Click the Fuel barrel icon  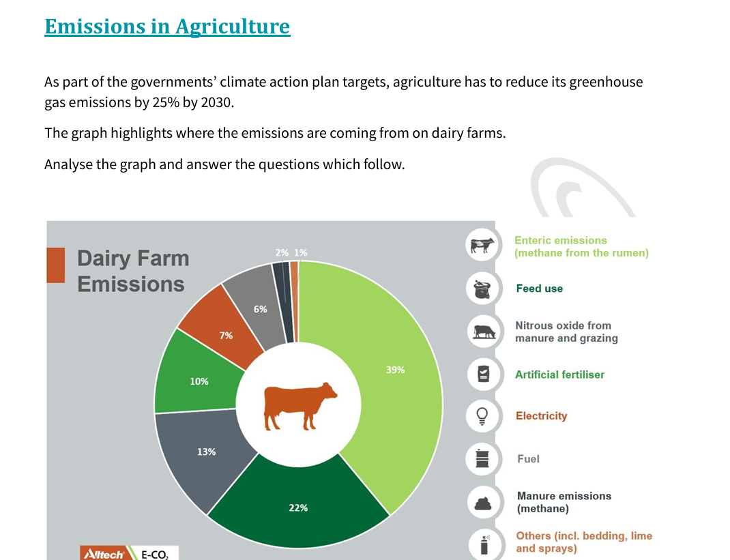(x=483, y=458)
